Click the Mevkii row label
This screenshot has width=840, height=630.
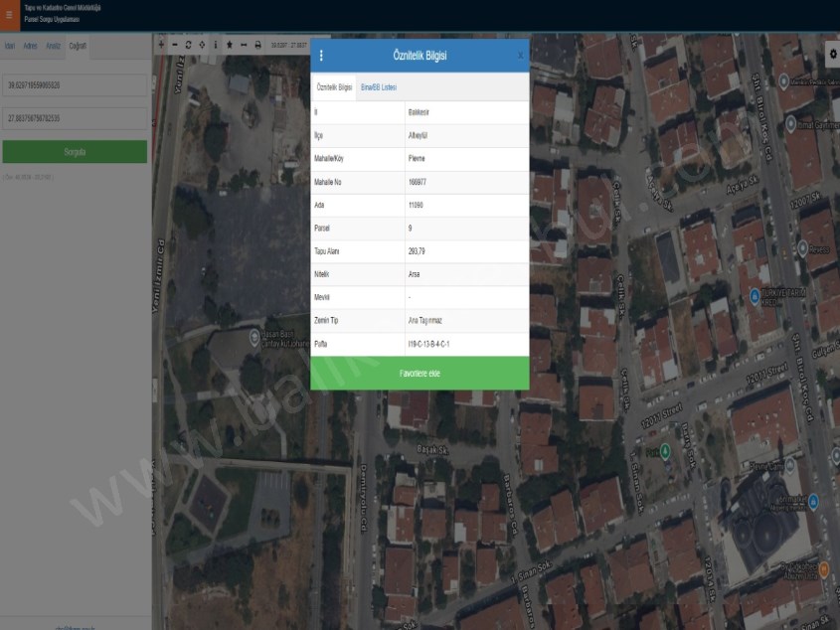(x=321, y=297)
